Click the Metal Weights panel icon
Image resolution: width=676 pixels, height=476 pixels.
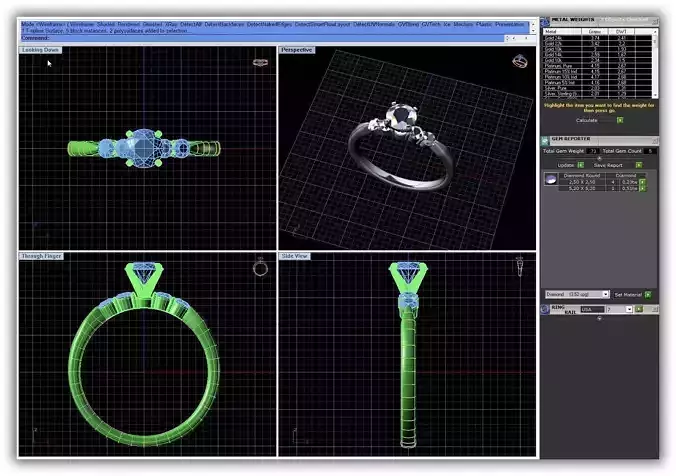pos(545,22)
